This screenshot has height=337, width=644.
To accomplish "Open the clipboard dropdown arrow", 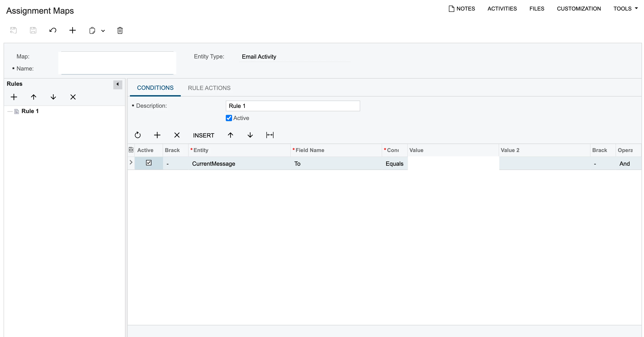I will [103, 31].
